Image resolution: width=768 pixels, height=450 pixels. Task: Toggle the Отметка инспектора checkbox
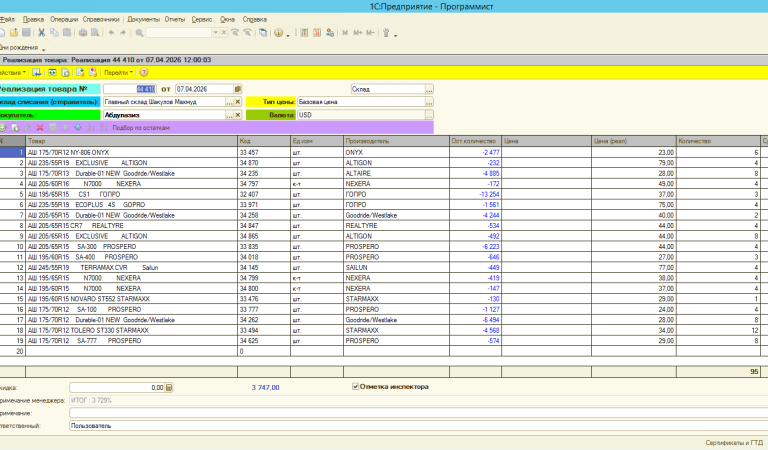[357, 386]
